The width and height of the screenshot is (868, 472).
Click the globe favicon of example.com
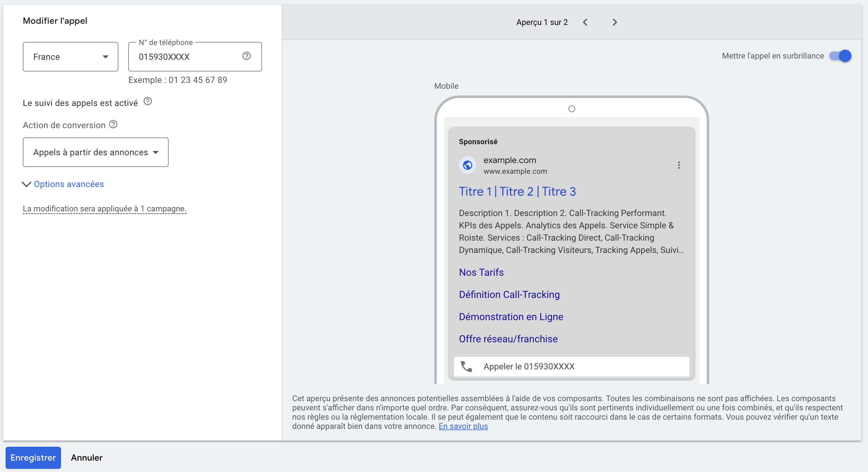click(467, 165)
